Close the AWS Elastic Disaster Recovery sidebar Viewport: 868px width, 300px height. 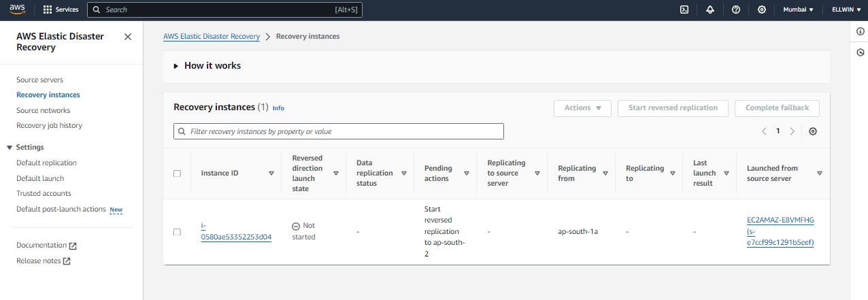(x=128, y=37)
